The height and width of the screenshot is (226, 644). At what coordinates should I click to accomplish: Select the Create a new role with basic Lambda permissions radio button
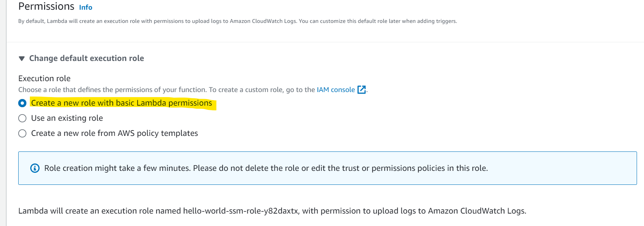pos(23,103)
